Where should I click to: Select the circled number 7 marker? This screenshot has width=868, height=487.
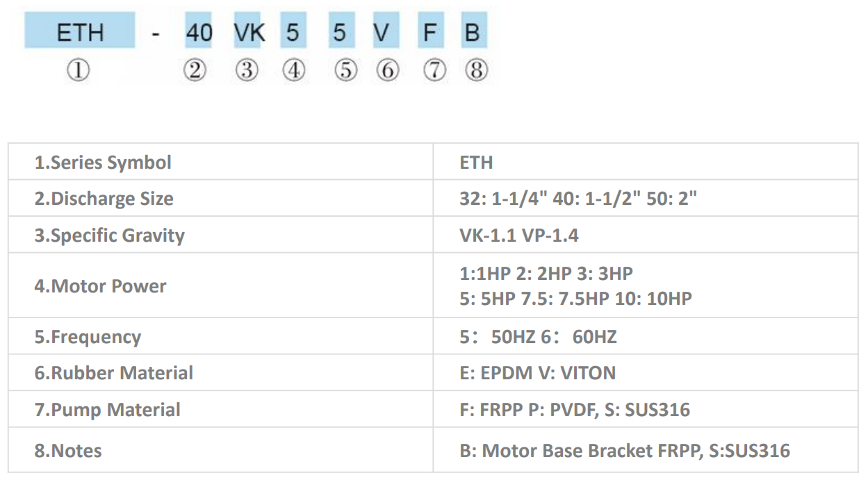click(x=434, y=71)
